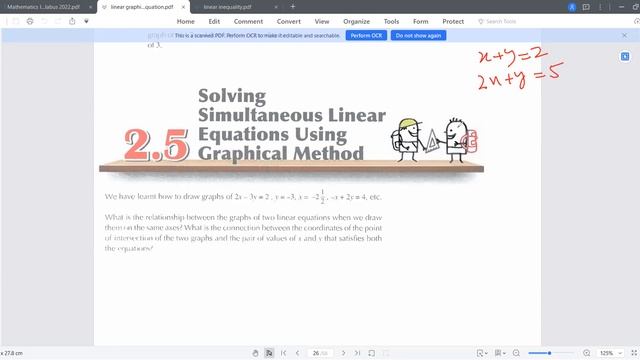The height and width of the screenshot is (360, 640).
Task: Open a new tab with plus button
Action: tap(293, 7)
